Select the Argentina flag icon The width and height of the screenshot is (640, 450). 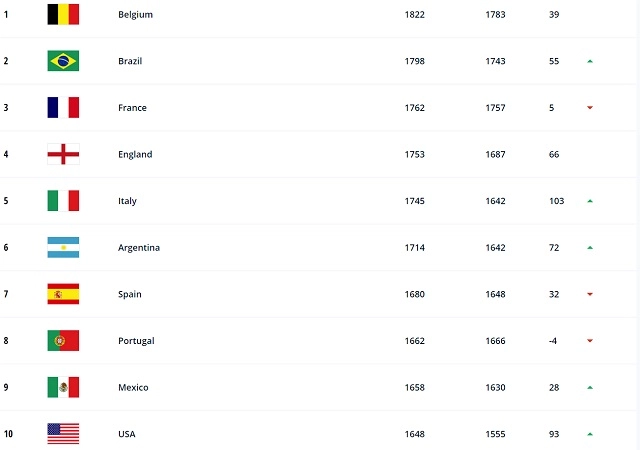[63, 247]
